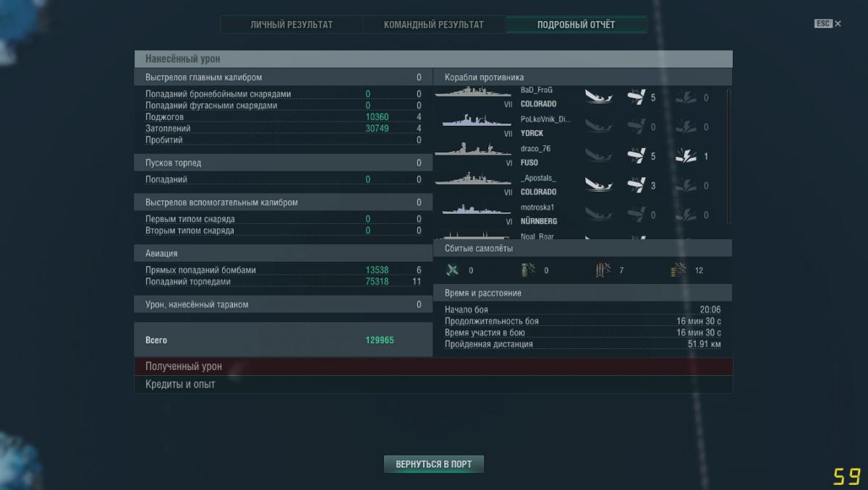Expand the 'Полученный урон' section
This screenshot has width=868, height=490.
pos(433,366)
